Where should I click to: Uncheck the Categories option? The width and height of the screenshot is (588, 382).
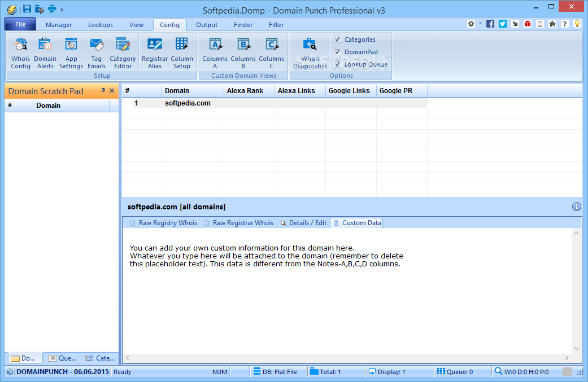[338, 39]
